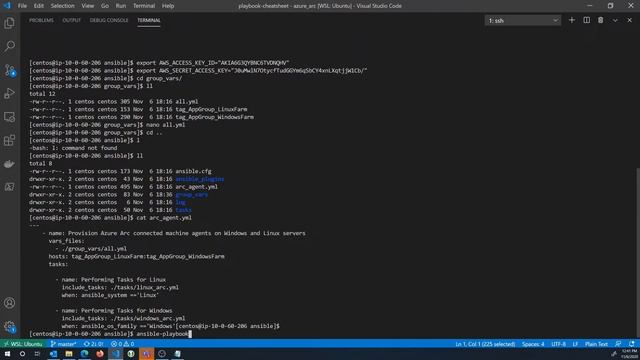Synchronize changes in status bar

(93, 344)
